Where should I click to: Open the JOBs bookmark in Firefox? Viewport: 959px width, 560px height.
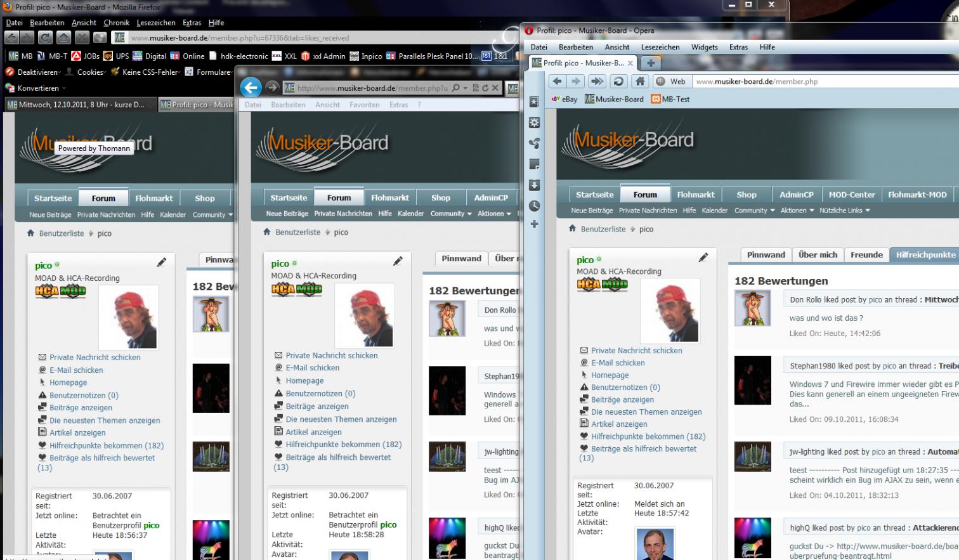pos(85,56)
